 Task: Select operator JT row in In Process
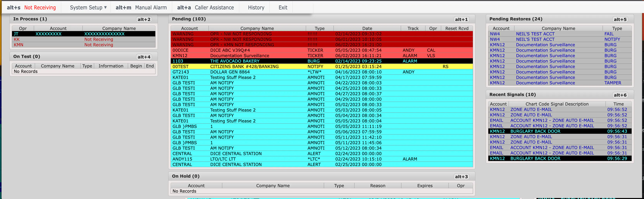click(x=84, y=34)
